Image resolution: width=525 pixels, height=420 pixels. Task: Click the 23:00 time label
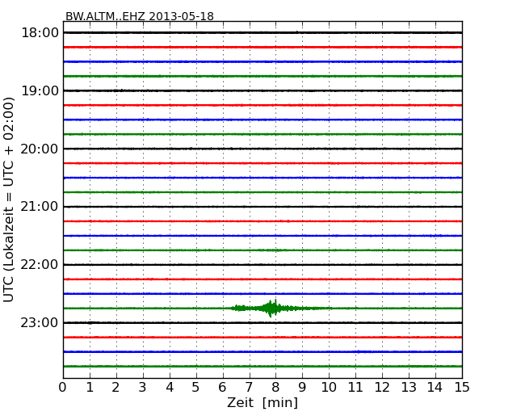click(40, 322)
